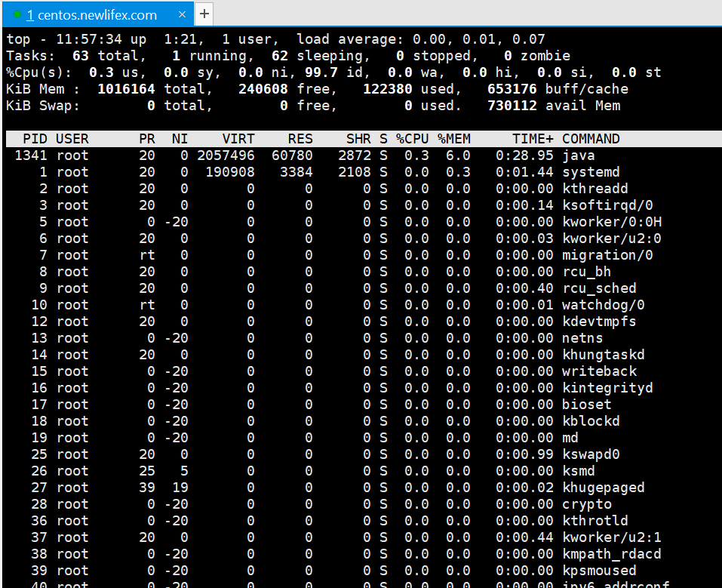Select the khungtaskd command text
Viewport: 722px width, 588px height.
point(604,354)
